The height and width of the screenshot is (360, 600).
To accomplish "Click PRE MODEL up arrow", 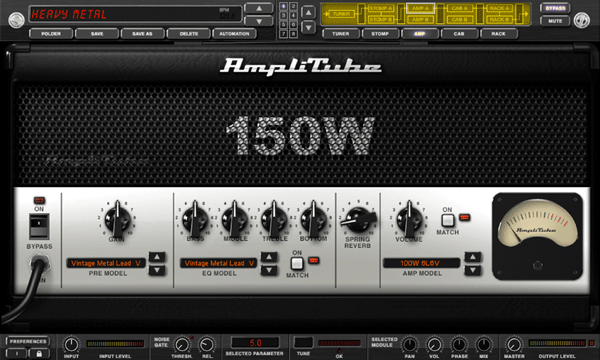I will 157,257.
